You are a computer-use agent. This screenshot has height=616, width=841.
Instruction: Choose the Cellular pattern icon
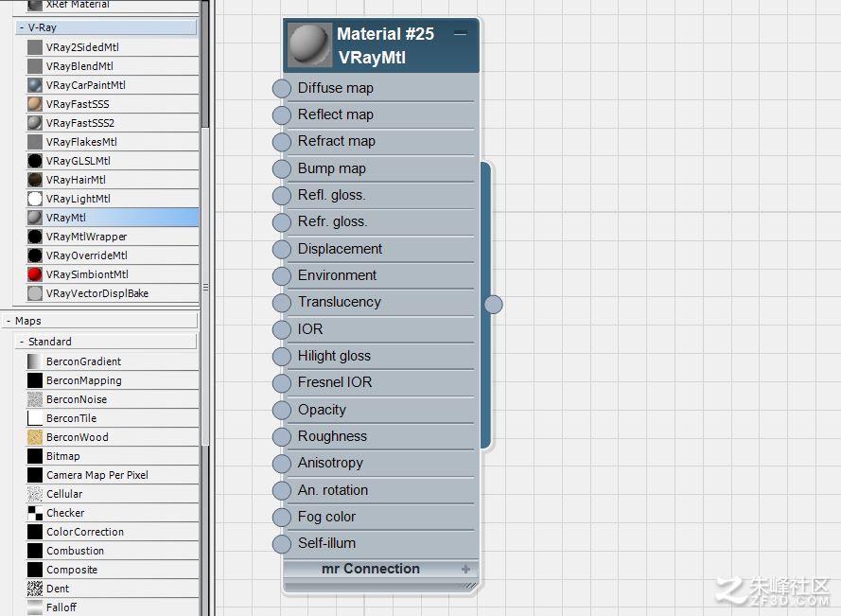tap(35, 494)
